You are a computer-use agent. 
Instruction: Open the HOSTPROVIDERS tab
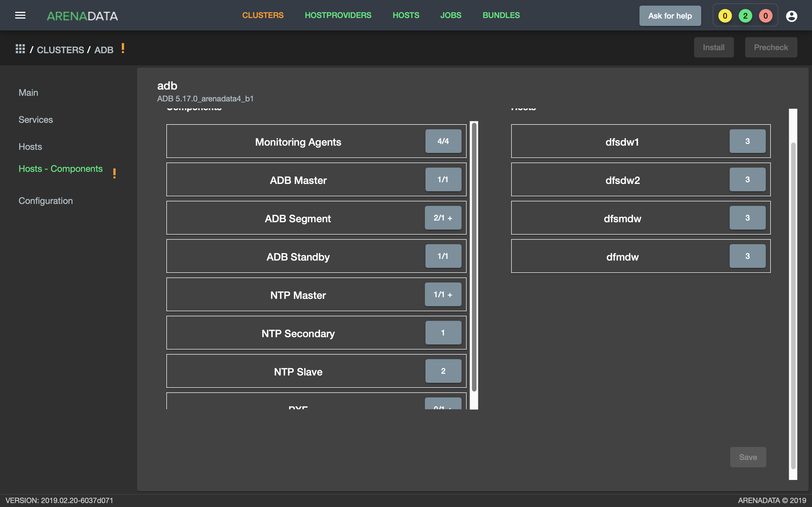(338, 15)
